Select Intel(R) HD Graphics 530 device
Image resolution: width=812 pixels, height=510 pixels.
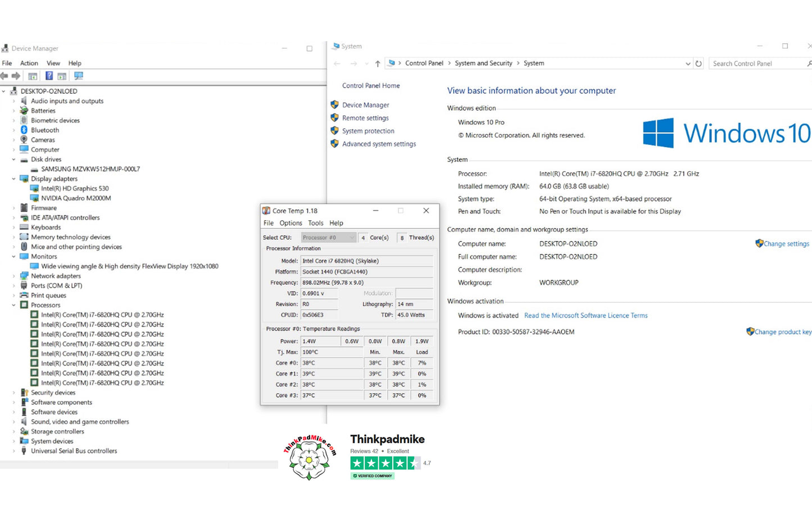[x=75, y=189]
